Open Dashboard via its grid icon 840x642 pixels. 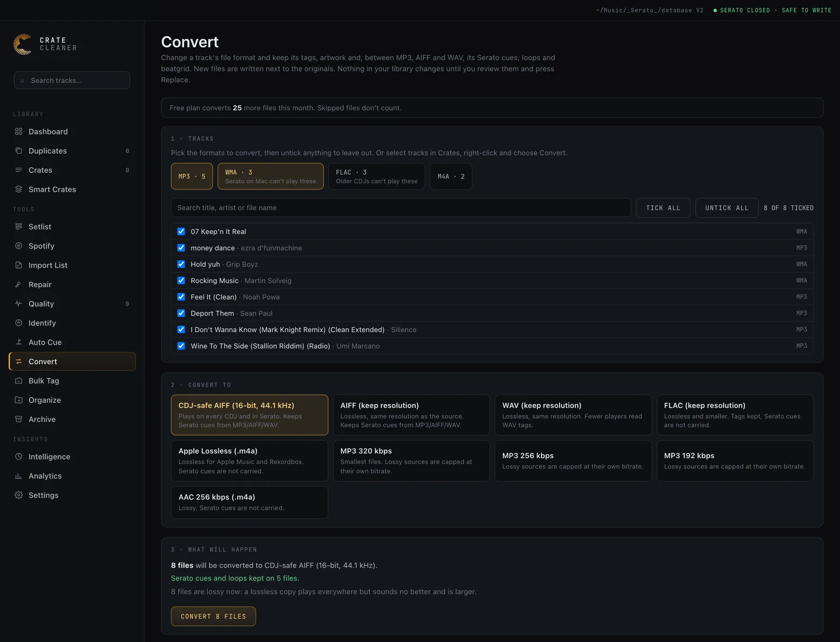pos(19,131)
